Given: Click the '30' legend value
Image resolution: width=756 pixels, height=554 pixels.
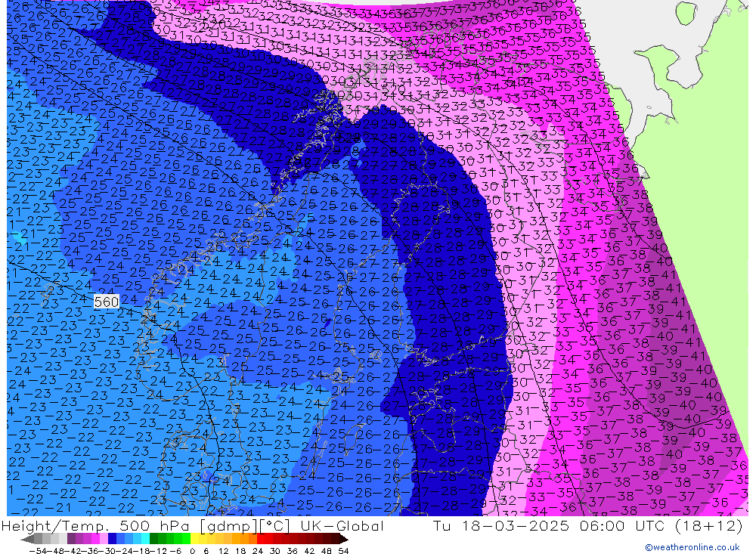Looking at the screenshot, I should coord(275,551).
